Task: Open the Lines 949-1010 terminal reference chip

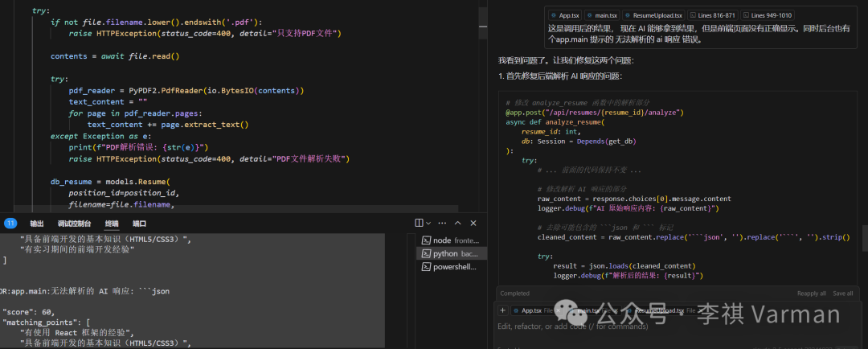Action: point(768,15)
